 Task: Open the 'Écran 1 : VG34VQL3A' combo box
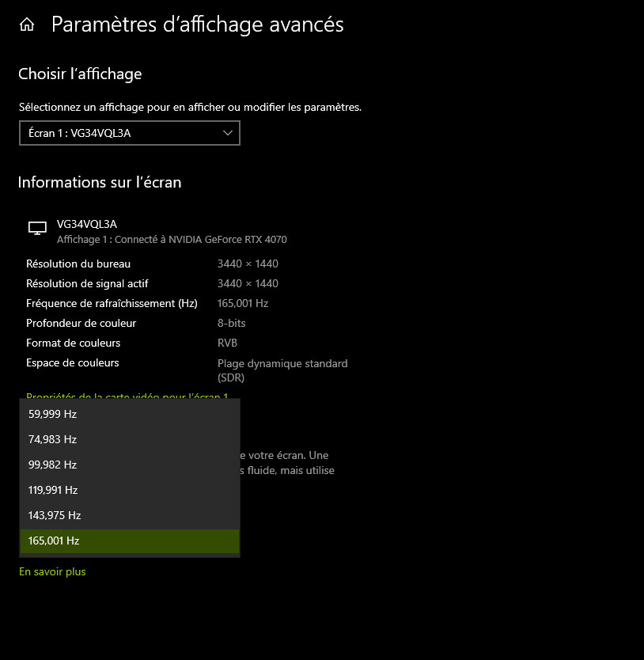click(130, 133)
